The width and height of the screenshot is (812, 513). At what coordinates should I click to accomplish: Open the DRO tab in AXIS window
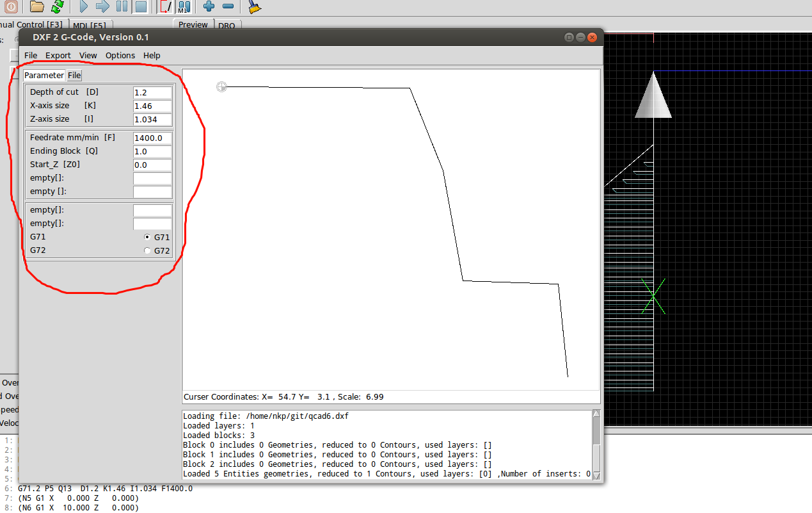pos(227,26)
